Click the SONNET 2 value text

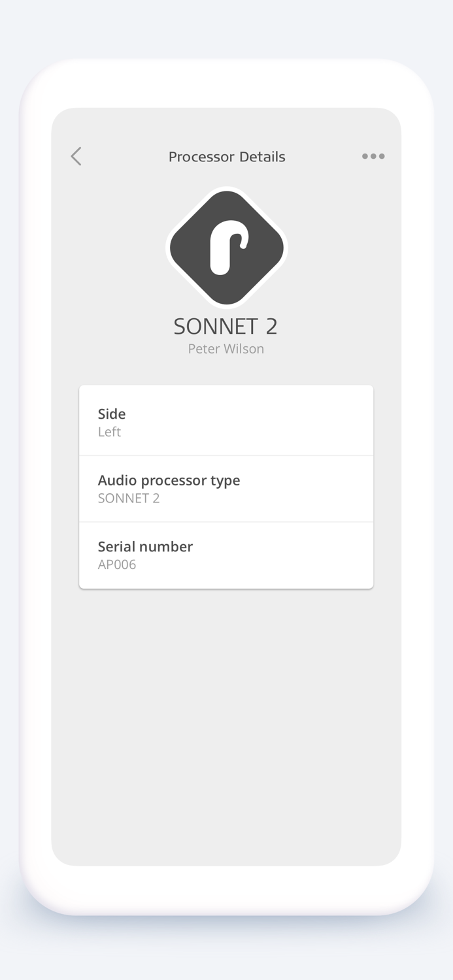[127, 498]
